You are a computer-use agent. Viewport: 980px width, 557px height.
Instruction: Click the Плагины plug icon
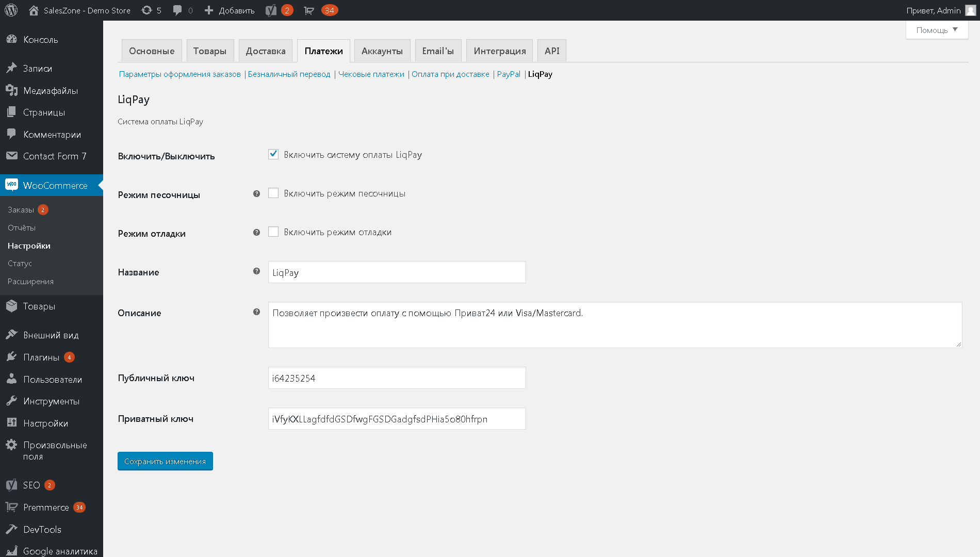tap(11, 357)
